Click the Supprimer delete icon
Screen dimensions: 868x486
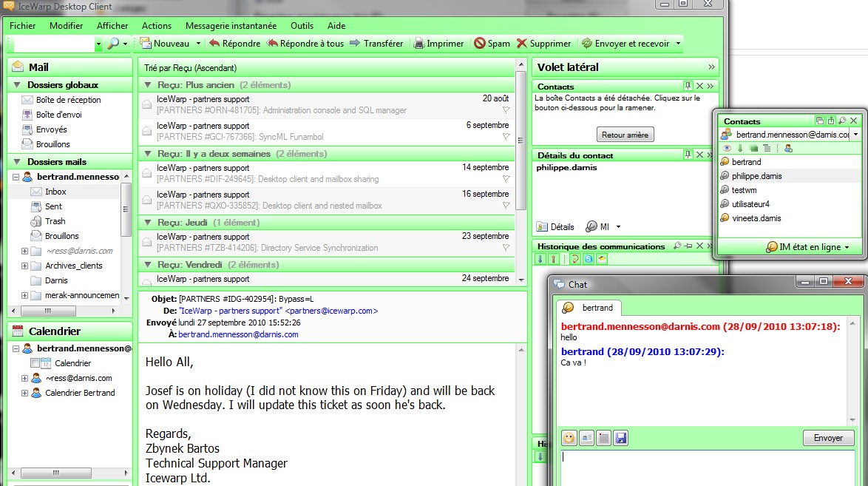[522, 44]
